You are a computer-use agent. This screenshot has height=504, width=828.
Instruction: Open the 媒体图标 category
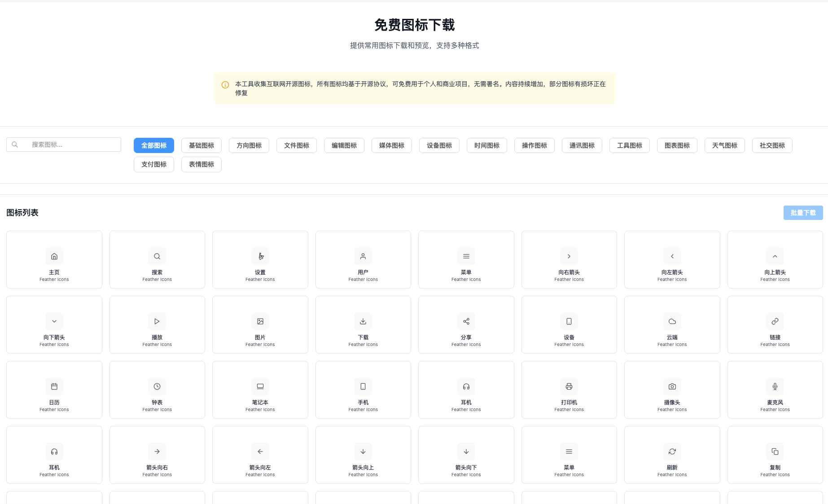pyautogui.click(x=392, y=145)
